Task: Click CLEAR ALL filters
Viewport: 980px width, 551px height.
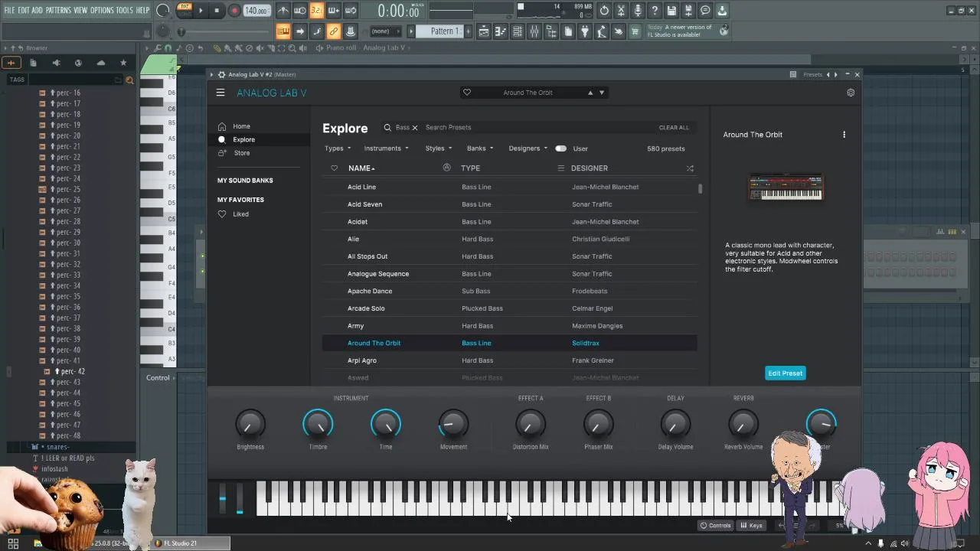Action: click(674, 128)
